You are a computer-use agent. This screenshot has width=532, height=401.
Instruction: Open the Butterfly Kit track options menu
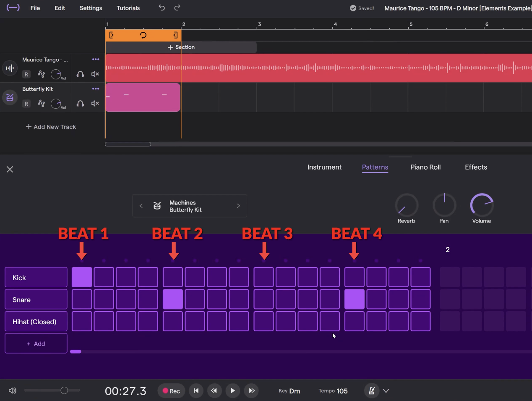[x=96, y=89]
